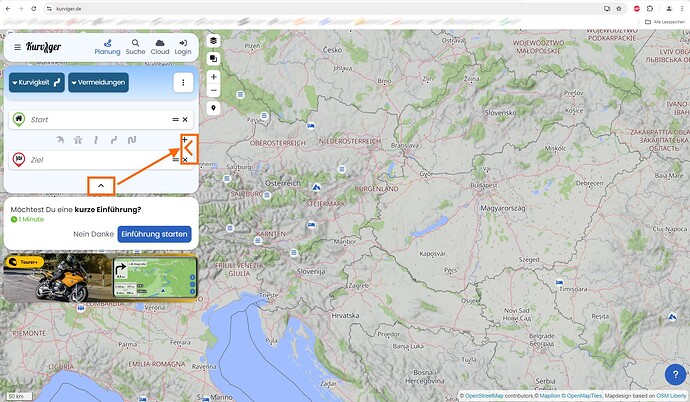Click the reorder handle of Start row

coord(175,120)
